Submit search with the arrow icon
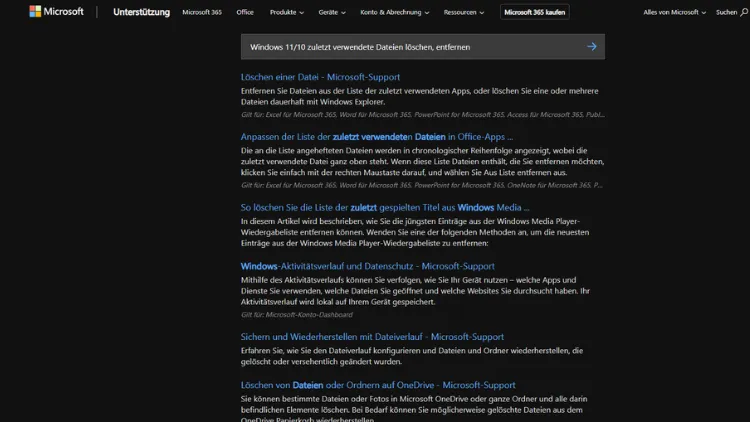Viewport: 750px width, 422px height. coord(592,46)
